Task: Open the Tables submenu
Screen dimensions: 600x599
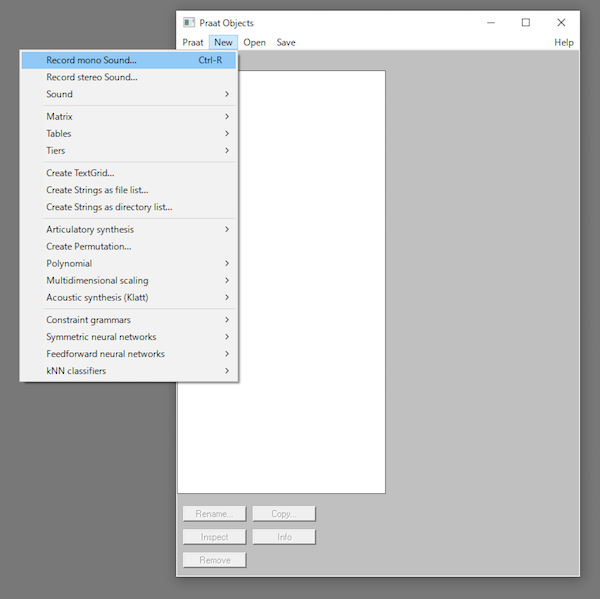Action: click(x=59, y=134)
